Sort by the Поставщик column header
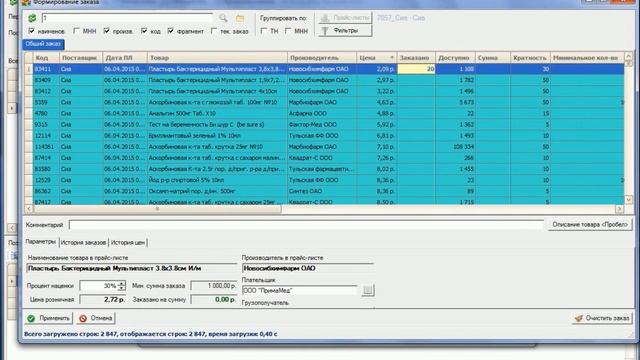Viewport: 640px width, 360px height. pos(81,58)
